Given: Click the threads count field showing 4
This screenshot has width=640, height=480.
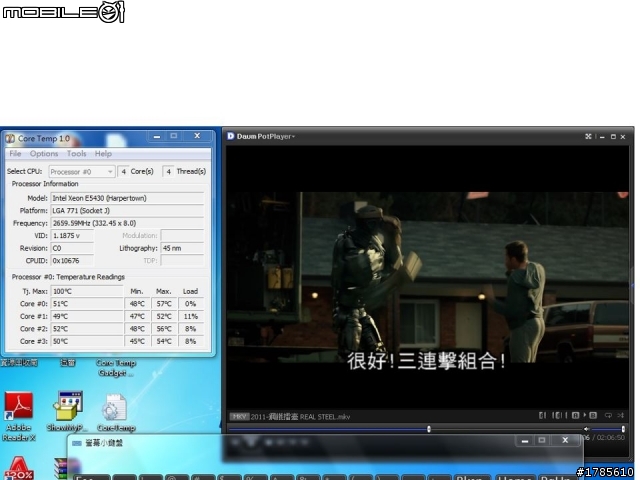Looking at the screenshot, I should [168, 172].
